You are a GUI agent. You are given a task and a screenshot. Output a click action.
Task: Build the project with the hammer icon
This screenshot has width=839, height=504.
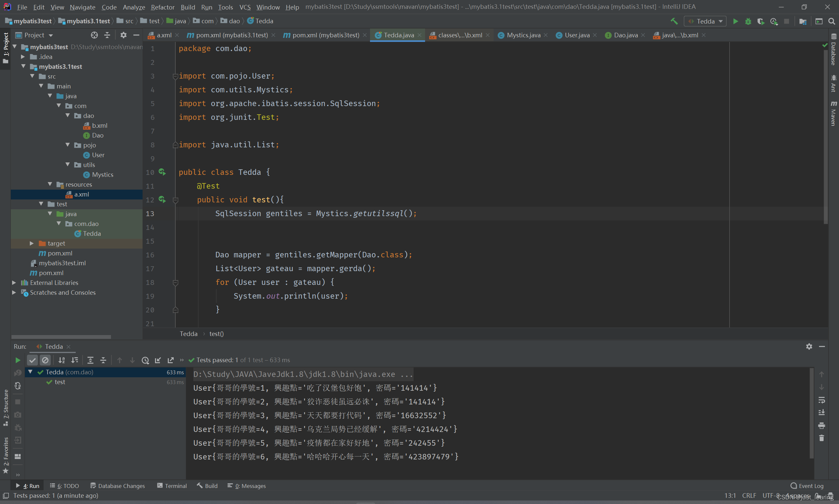(x=674, y=21)
